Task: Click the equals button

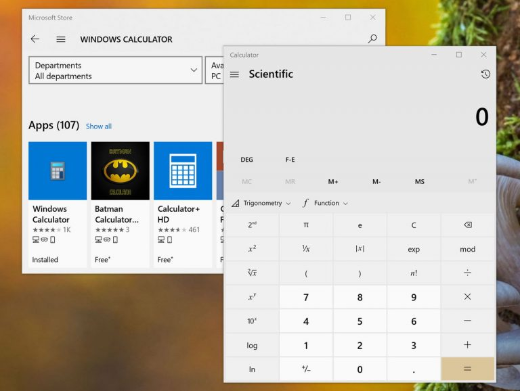Action: 468,369
